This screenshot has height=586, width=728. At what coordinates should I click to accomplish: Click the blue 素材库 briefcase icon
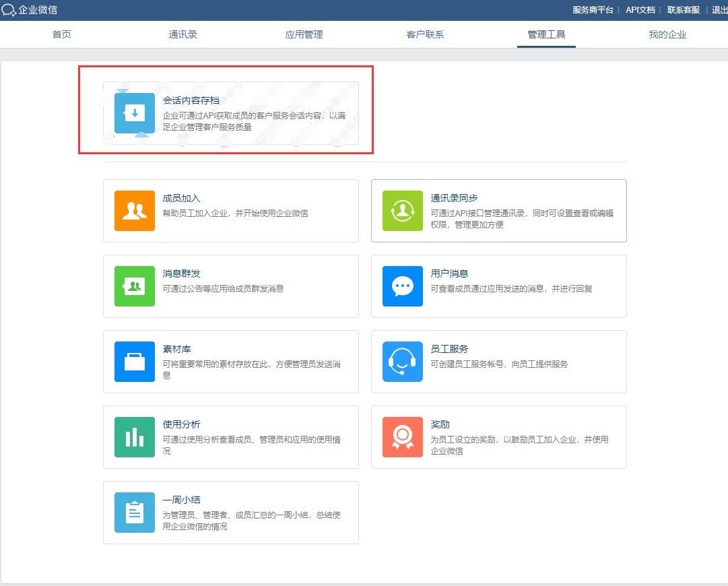[135, 362]
